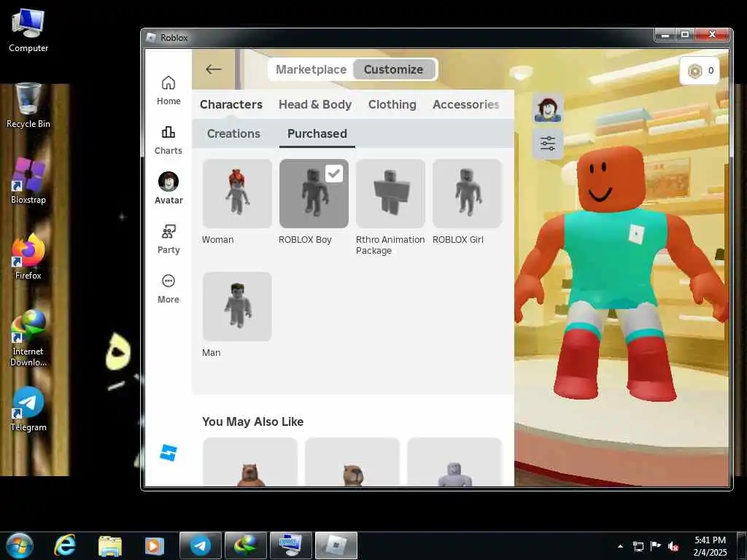747x560 pixels.
Task: Switch to Internet Download Manager in taskbar
Action: 245,545
